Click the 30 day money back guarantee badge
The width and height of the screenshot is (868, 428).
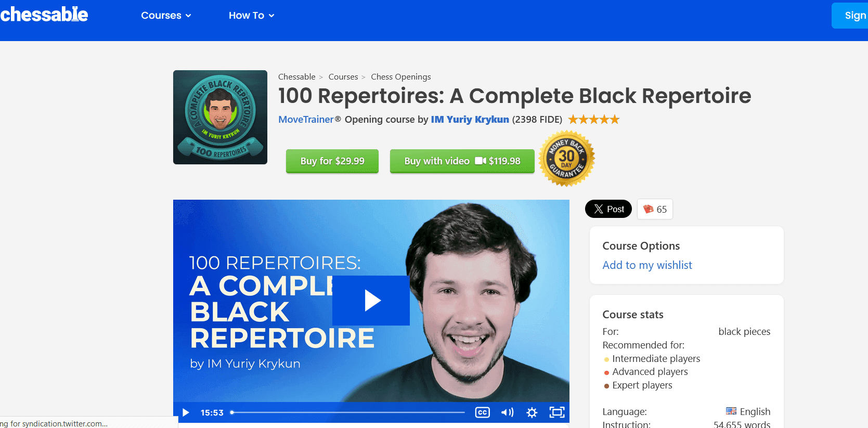pos(566,159)
